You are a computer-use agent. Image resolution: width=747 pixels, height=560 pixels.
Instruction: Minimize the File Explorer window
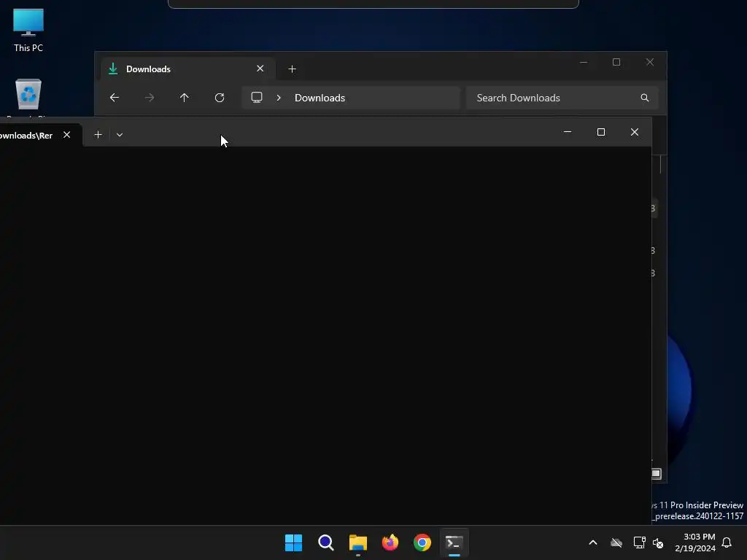(x=584, y=63)
